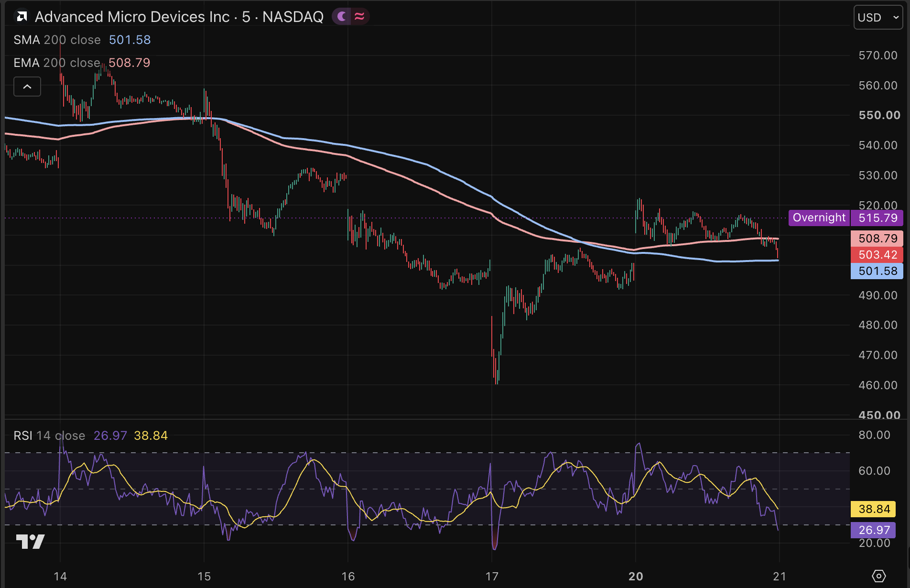Viewport: 910px width, 588px height.
Task: Click the 530.00 price scale label
Action: tap(878, 175)
